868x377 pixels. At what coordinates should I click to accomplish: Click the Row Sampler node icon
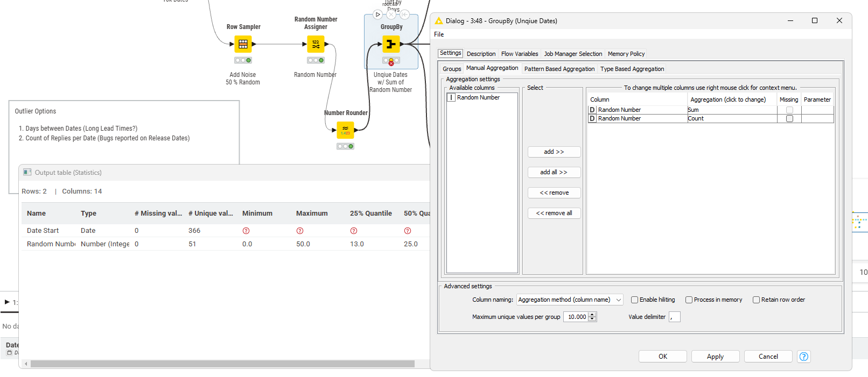[x=243, y=44]
